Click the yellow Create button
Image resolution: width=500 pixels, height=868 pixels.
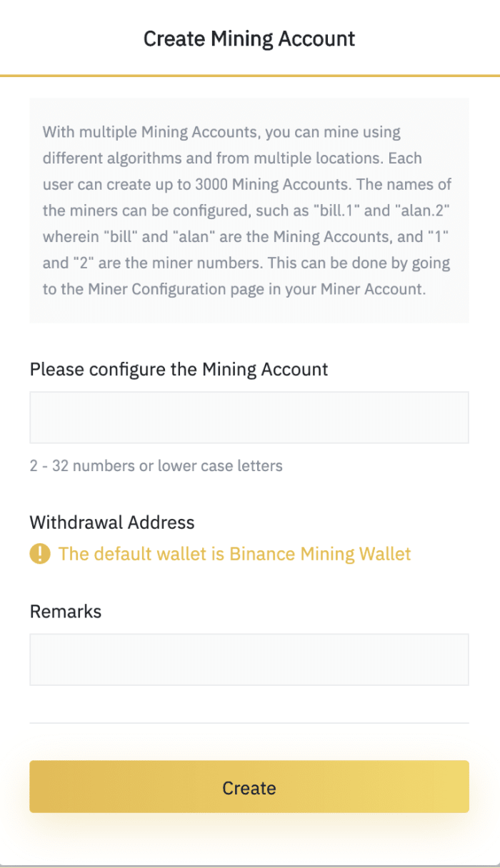coord(249,787)
